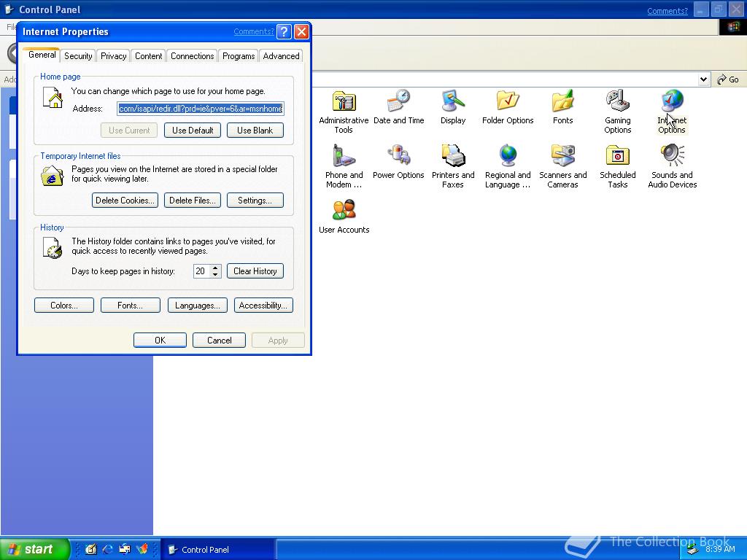The width and height of the screenshot is (747, 560).
Task: Switch to the Programs tab
Action: (x=239, y=56)
